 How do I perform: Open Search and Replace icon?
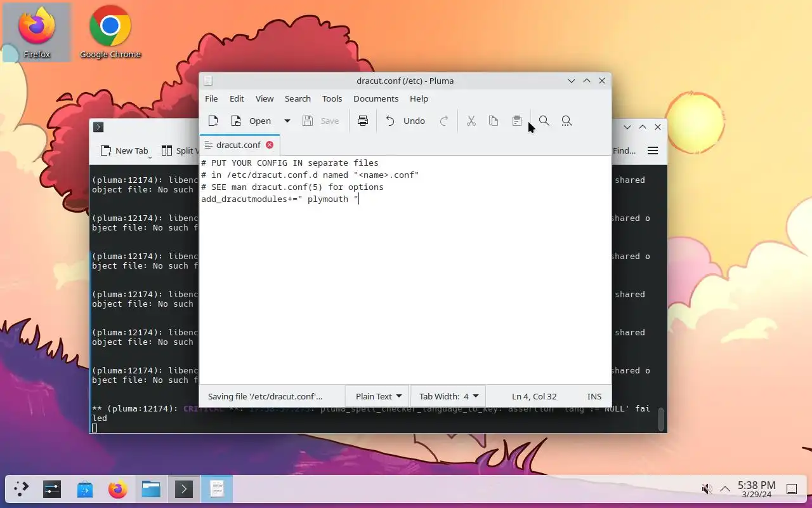click(567, 121)
